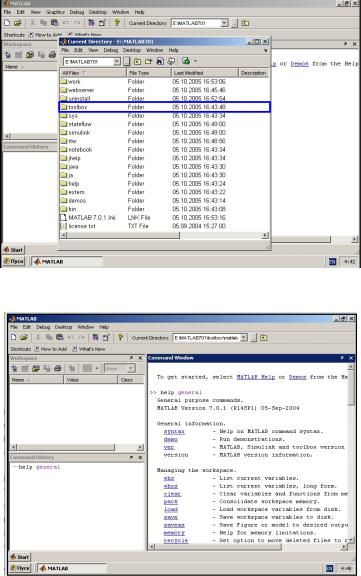Click Find Files icon in Current Directory window
The image size is (361, 576).
(x=160, y=61)
